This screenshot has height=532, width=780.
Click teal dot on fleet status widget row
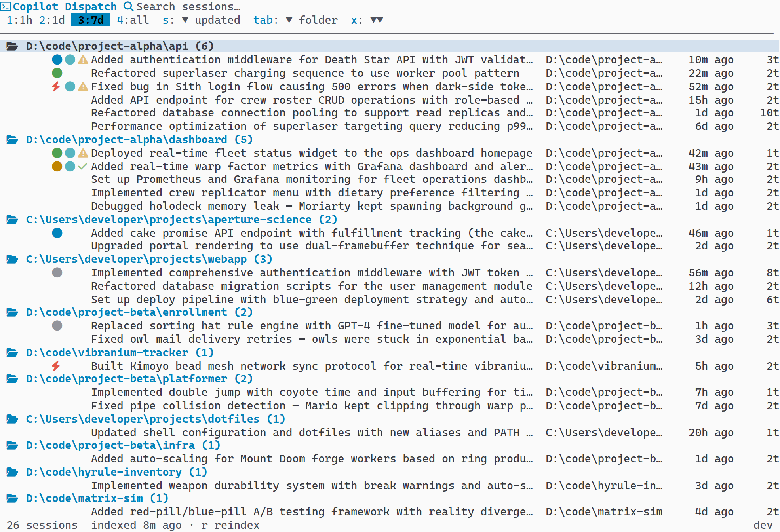click(70, 153)
